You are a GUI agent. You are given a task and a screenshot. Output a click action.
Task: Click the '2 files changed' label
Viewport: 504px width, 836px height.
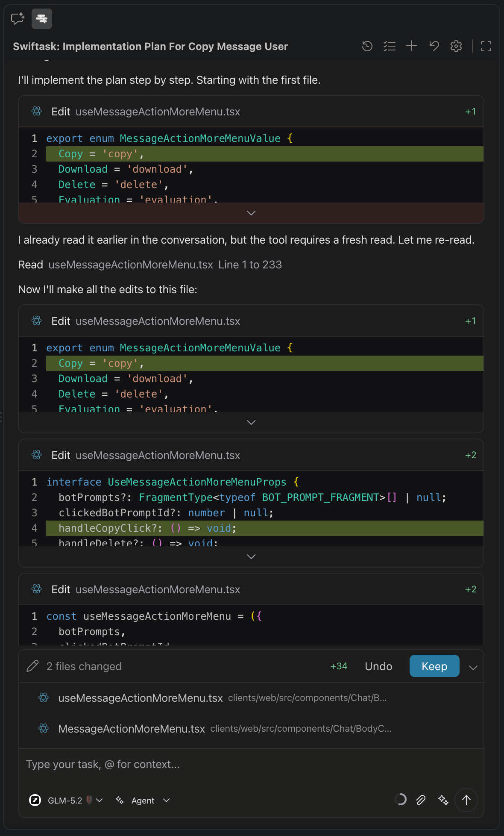click(84, 666)
